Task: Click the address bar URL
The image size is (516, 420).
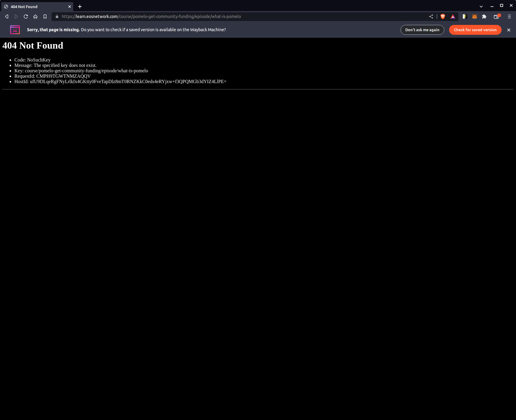Action: click(151, 16)
